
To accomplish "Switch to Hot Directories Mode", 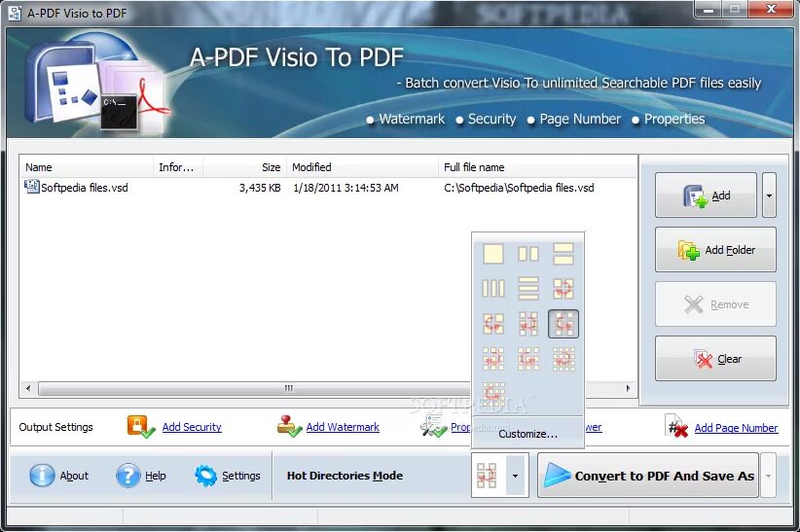I will click(345, 476).
